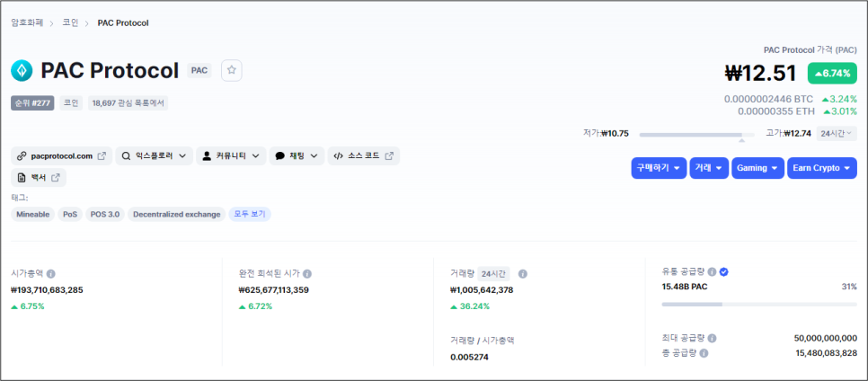Click 18,697 관심 목록에서 badge
This screenshot has width=868, height=381.
(x=128, y=103)
